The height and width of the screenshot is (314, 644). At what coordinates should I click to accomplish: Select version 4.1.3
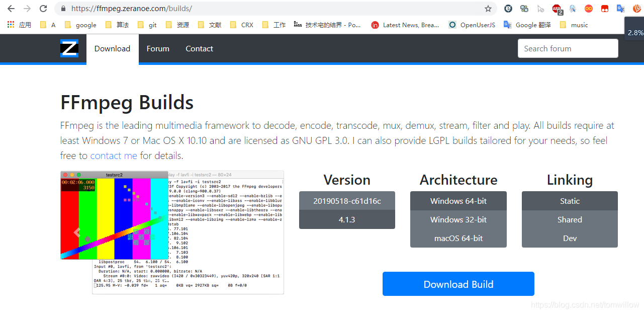(x=347, y=220)
